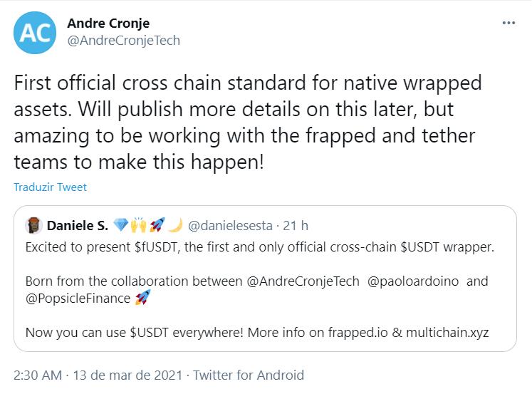Click the multichain.xyz link

[449, 331]
